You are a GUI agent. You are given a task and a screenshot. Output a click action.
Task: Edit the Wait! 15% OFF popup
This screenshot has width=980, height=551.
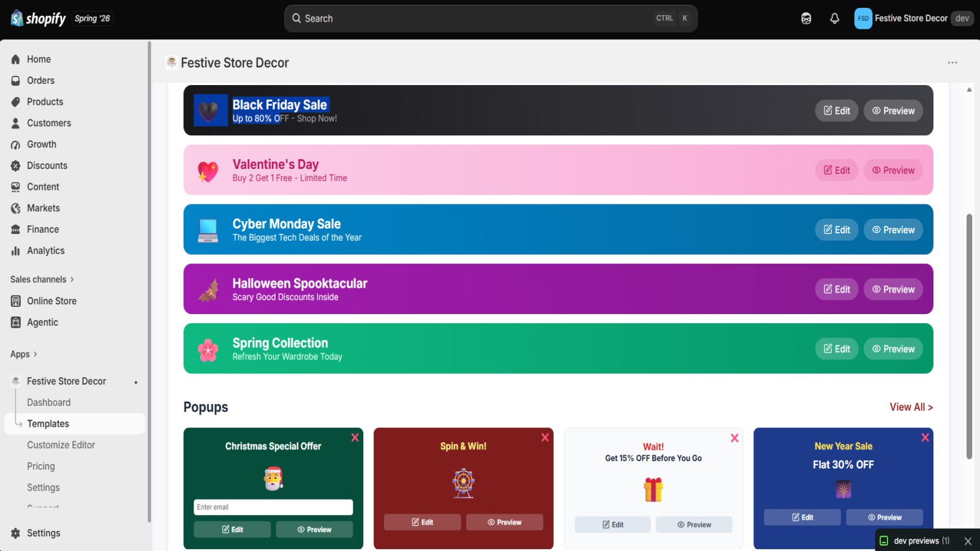[612, 525]
